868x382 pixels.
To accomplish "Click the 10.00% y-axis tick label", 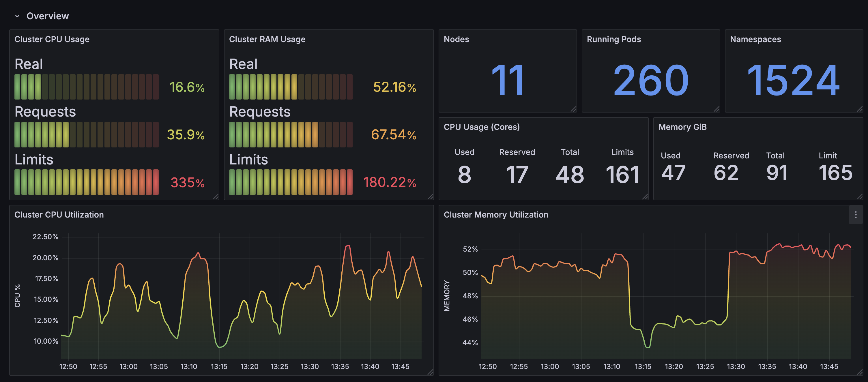I will pyautogui.click(x=46, y=341).
